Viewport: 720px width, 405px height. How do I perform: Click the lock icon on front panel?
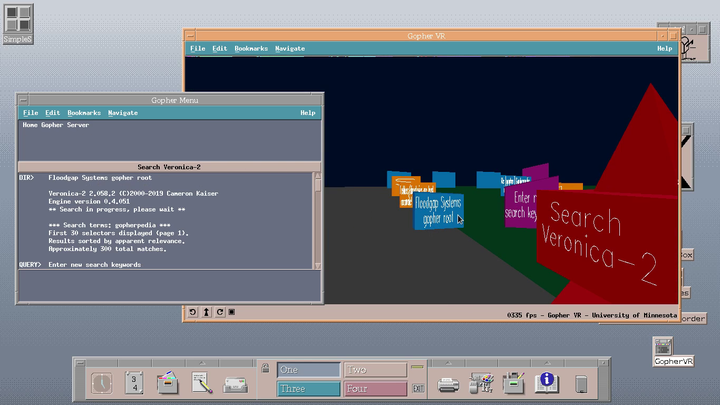(x=264, y=369)
